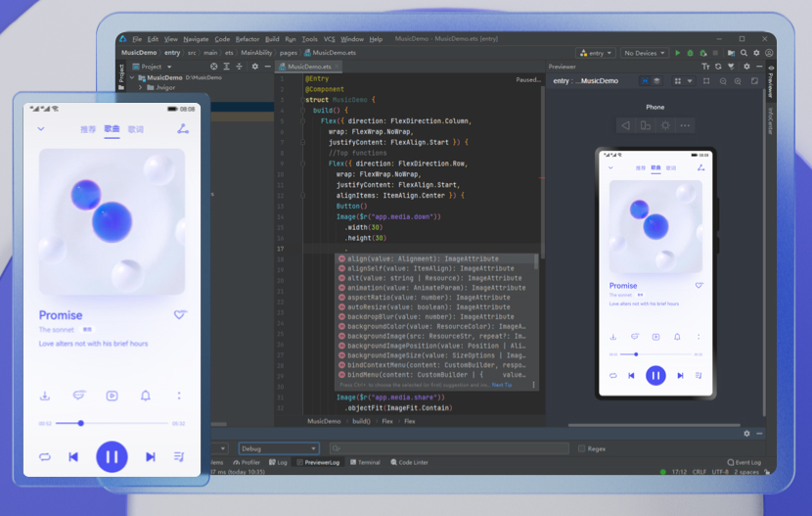Refresh the Previewer with the reload icon
This screenshot has height=516, width=812.
(718, 67)
